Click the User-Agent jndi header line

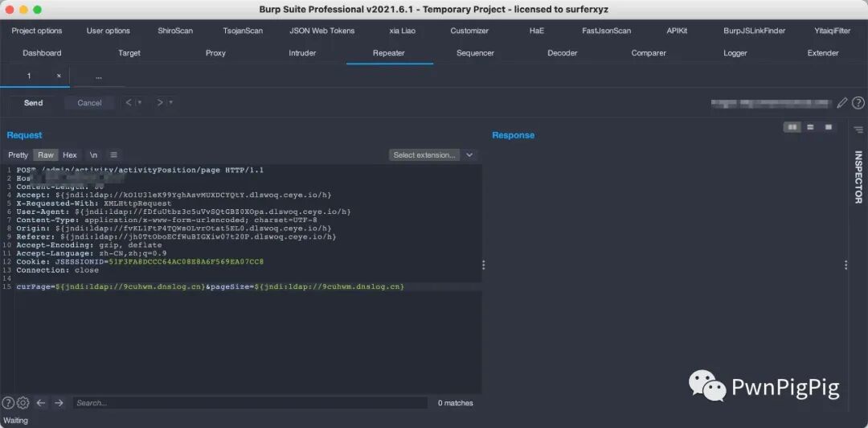183,212
